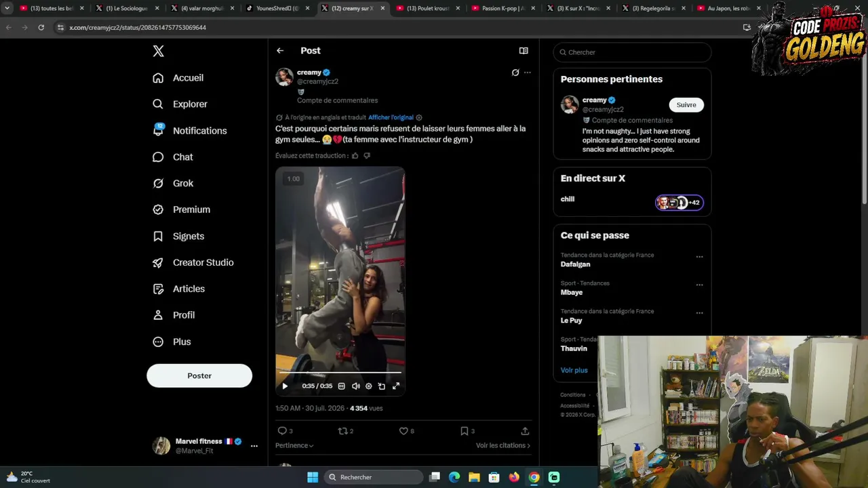The width and height of the screenshot is (868, 488).
Task: Bookmark the post
Action: 465,431
